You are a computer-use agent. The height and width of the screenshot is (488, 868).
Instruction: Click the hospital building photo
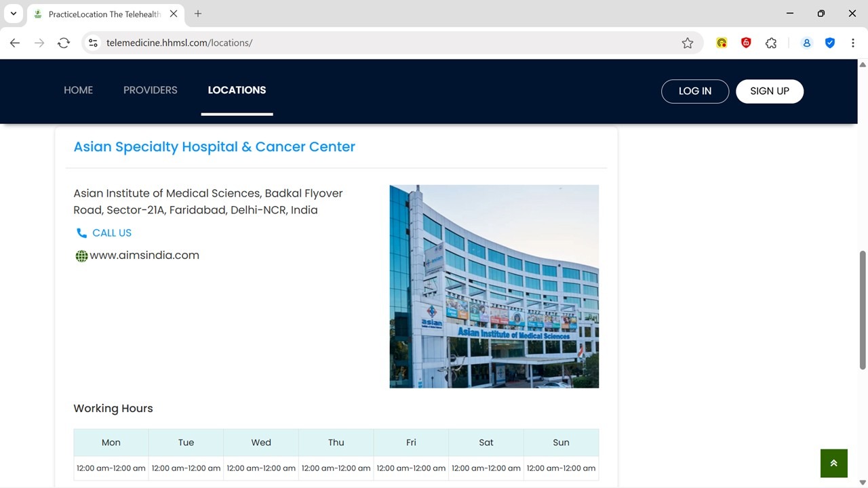(x=494, y=286)
